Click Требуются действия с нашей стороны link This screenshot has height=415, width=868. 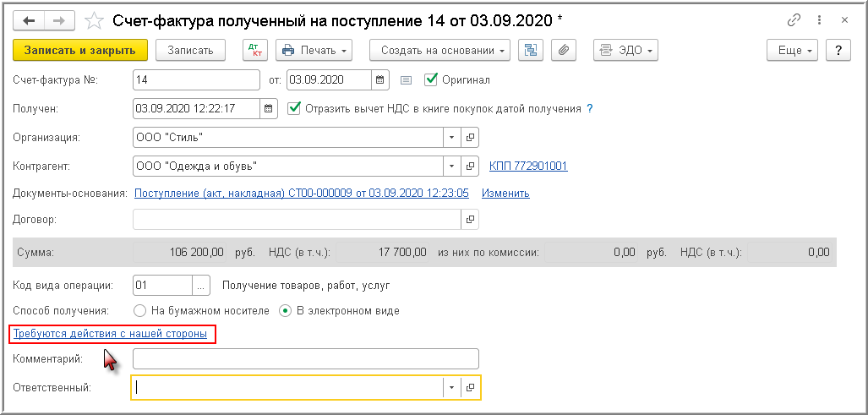point(110,335)
